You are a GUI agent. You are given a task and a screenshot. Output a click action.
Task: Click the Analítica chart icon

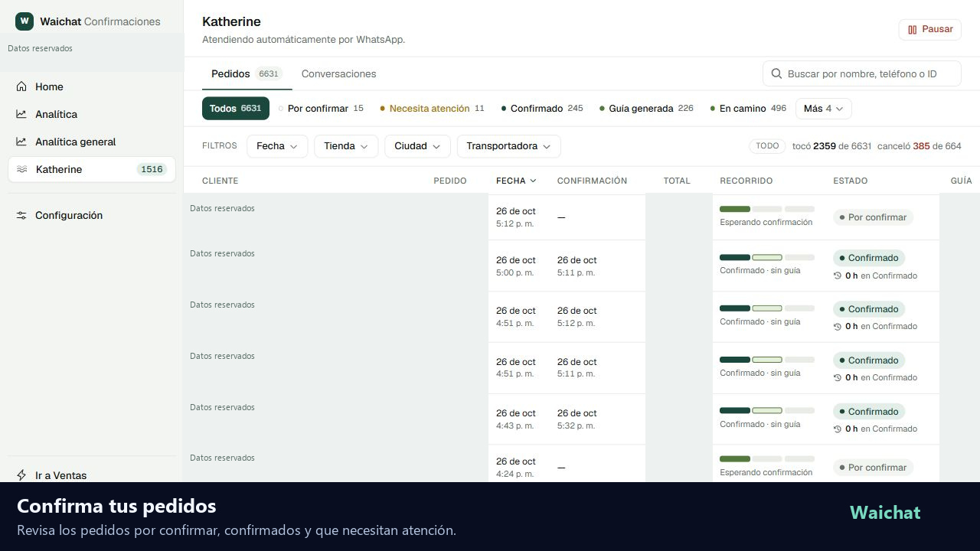coord(21,114)
